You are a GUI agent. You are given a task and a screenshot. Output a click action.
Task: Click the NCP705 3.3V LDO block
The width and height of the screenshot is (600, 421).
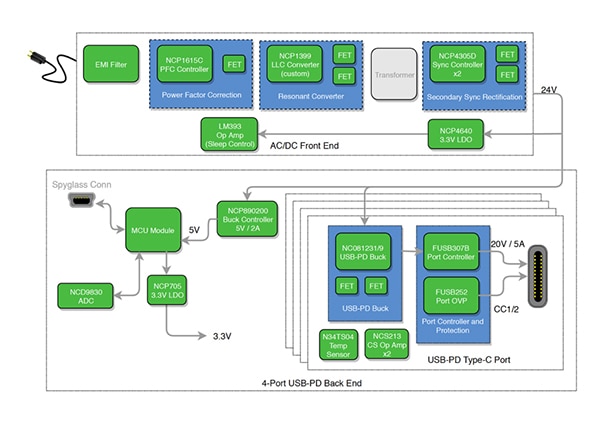[166, 289]
